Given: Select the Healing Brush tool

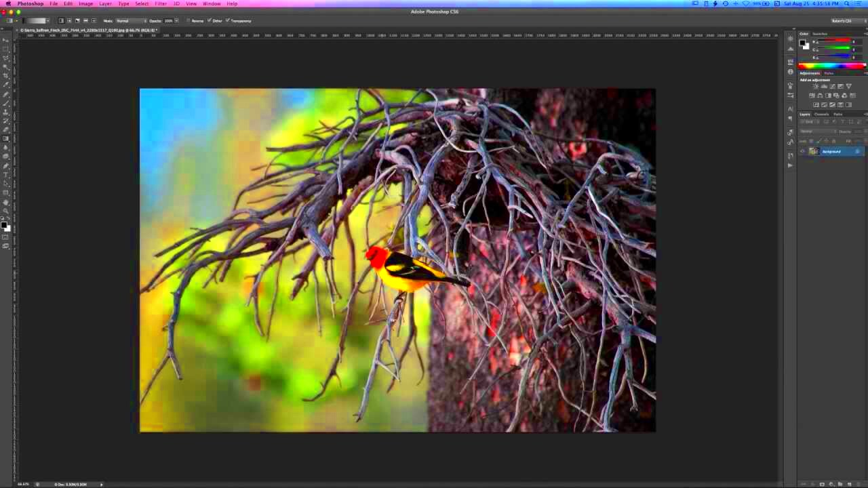Looking at the screenshot, I should click(6, 94).
